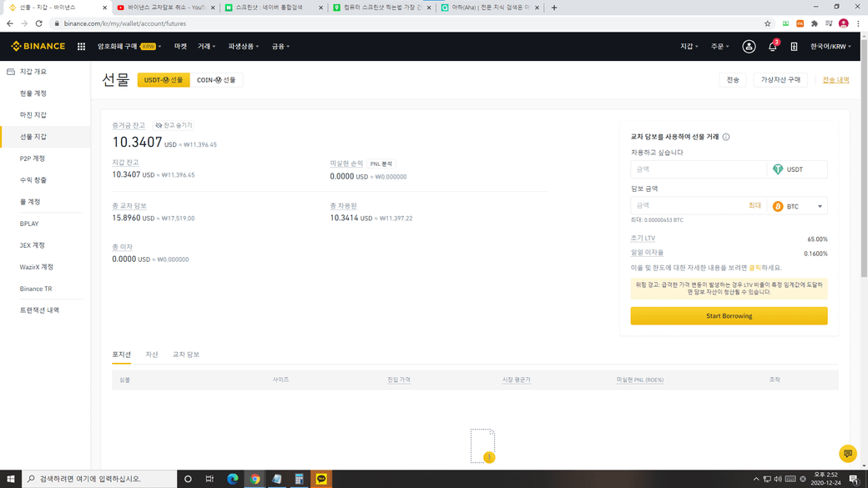Click the Start Borrowing button
This screenshot has width=868, height=488.
pos(729,316)
